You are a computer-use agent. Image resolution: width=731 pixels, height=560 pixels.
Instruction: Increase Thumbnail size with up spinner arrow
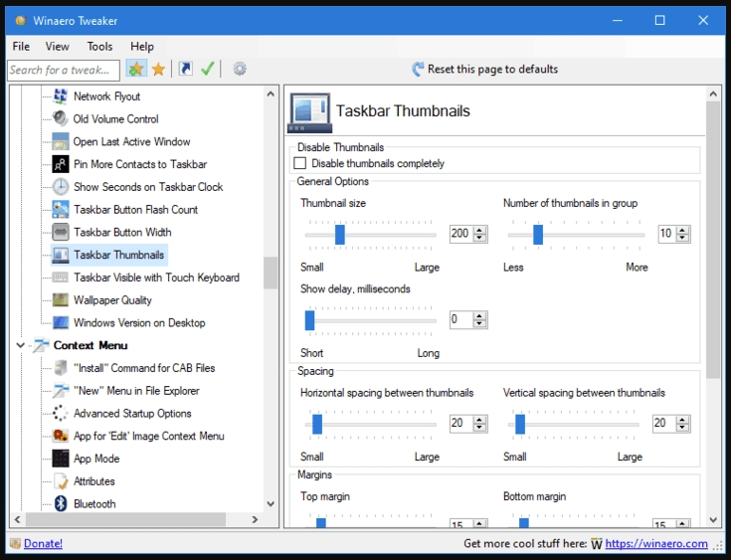pos(480,230)
